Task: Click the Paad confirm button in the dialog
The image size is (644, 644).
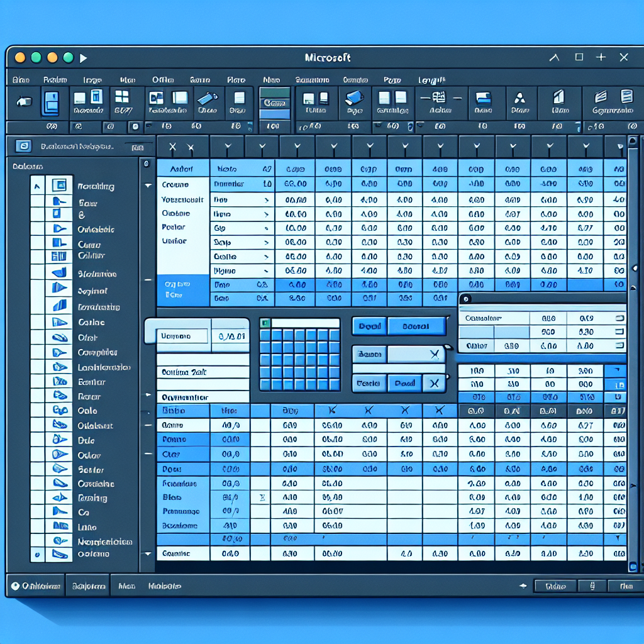Action: click(404, 382)
